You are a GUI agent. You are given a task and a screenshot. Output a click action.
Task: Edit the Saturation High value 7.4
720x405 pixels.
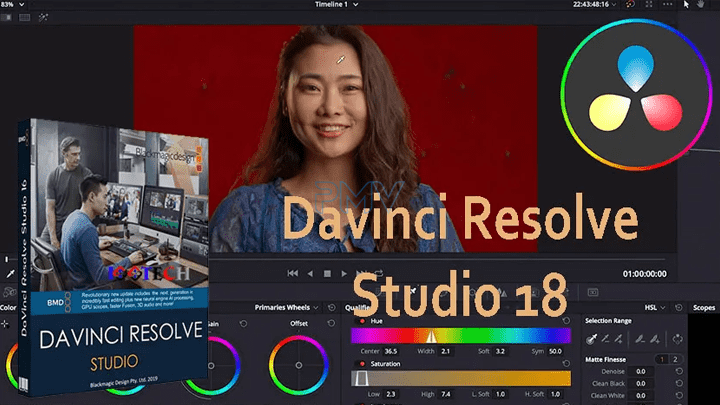click(x=446, y=394)
